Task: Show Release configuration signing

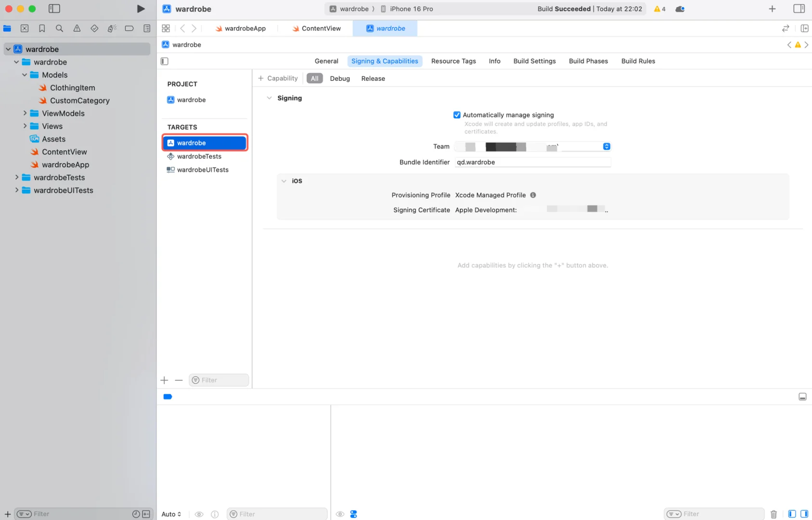Action: click(x=373, y=78)
